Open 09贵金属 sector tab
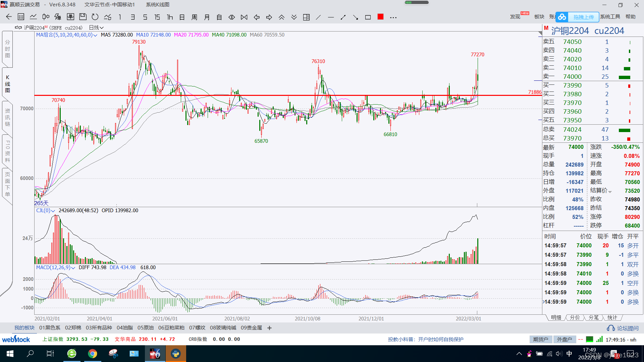644x362 pixels. 251,328
